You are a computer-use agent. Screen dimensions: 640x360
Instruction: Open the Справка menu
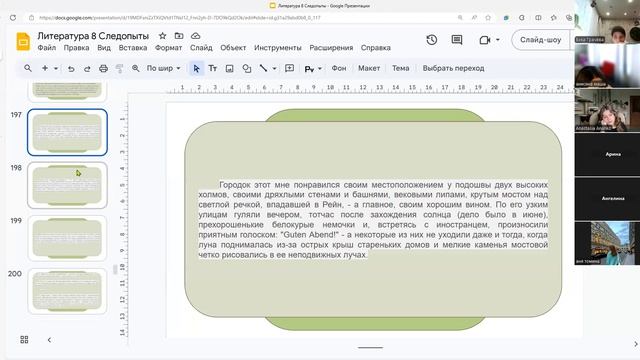pyautogui.click(x=376, y=48)
